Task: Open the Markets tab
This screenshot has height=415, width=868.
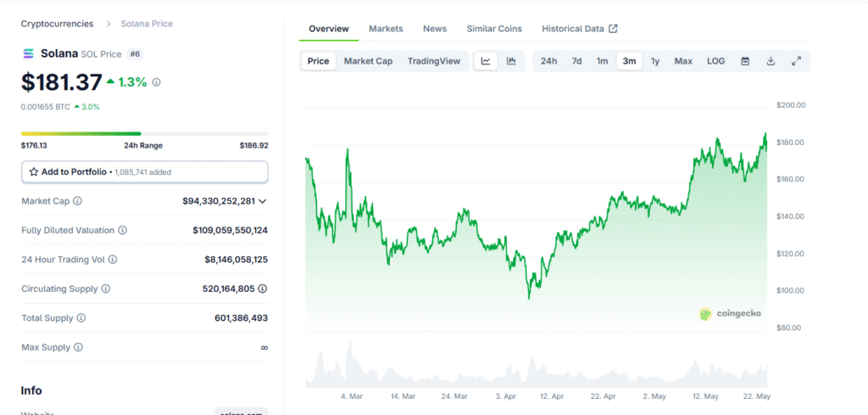Action: (386, 29)
